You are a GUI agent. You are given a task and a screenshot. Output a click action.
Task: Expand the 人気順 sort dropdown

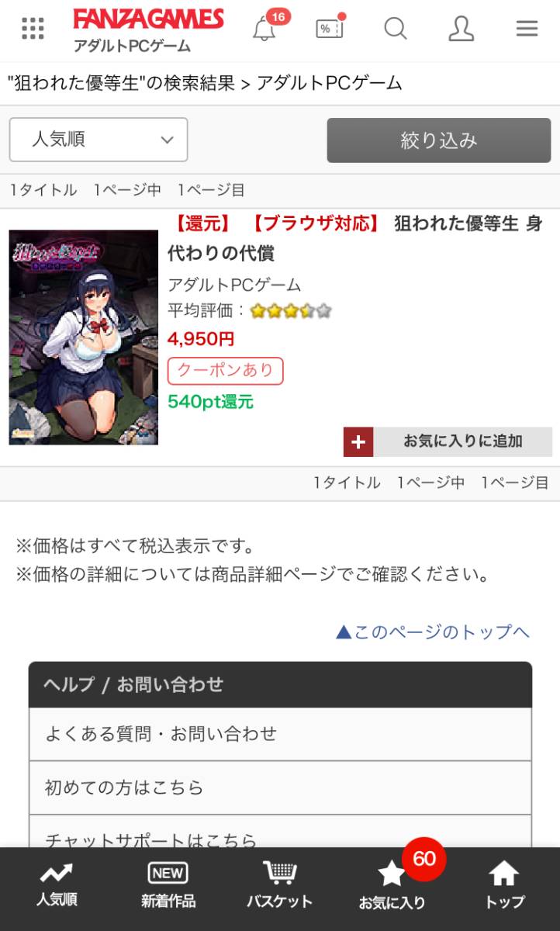[x=99, y=140]
